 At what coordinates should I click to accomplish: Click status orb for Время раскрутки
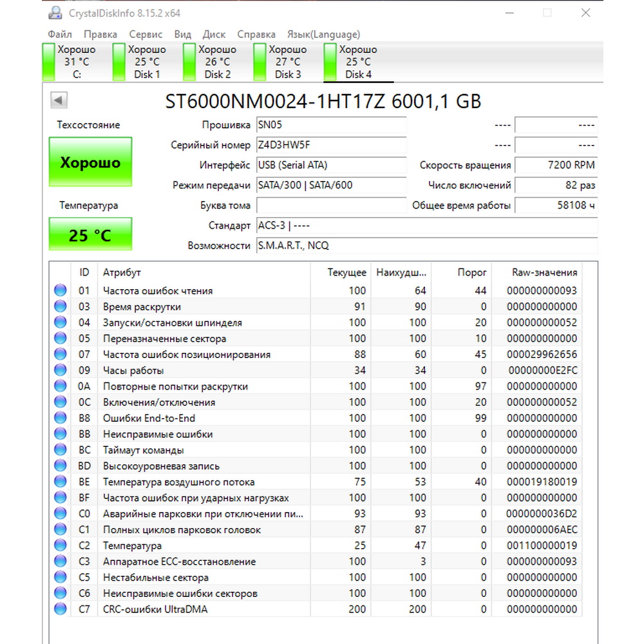point(61,306)
